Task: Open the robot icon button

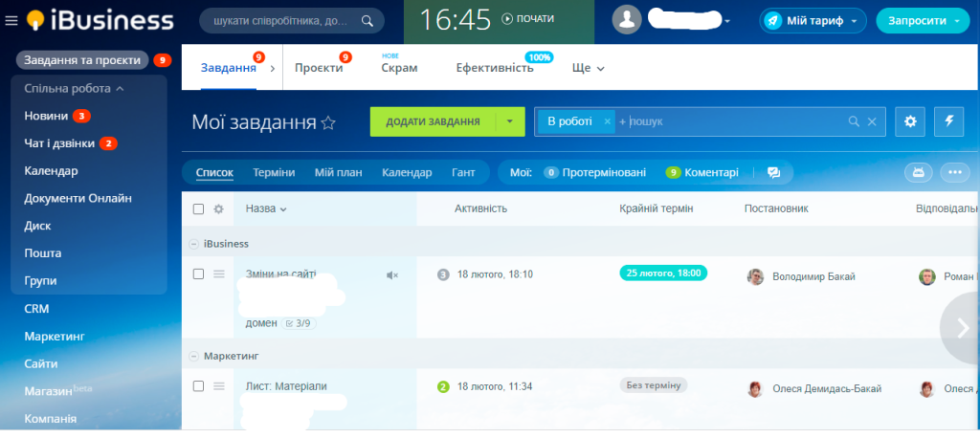Action: (x=918, y=172)
